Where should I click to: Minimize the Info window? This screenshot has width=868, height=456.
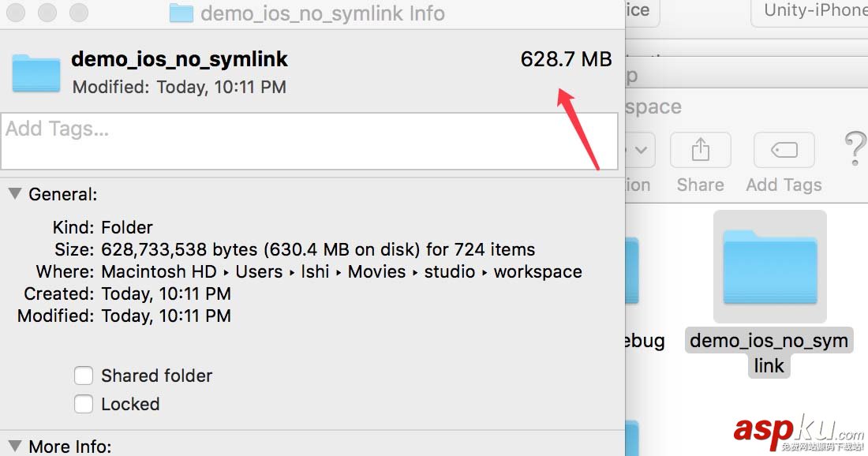tap(47, 13)
